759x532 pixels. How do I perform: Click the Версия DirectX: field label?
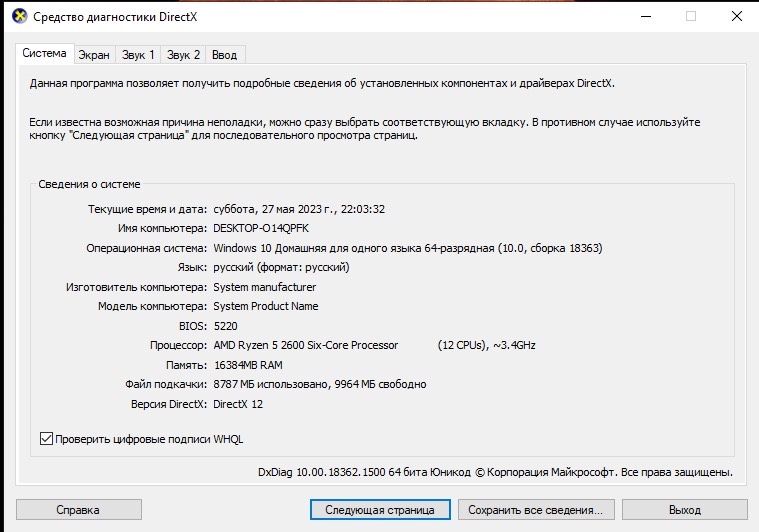[x=169, y=404]
